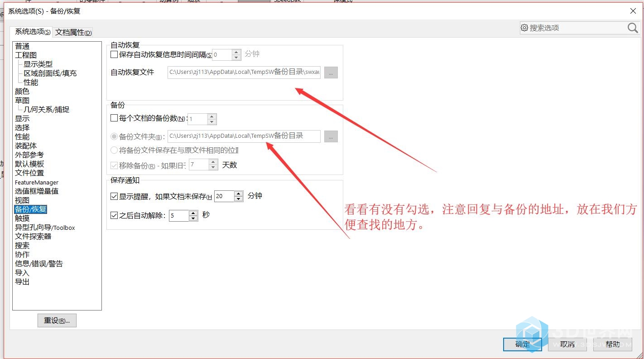Select 搜索 in options list
644x359 pixels.
[x=22, y=246]
